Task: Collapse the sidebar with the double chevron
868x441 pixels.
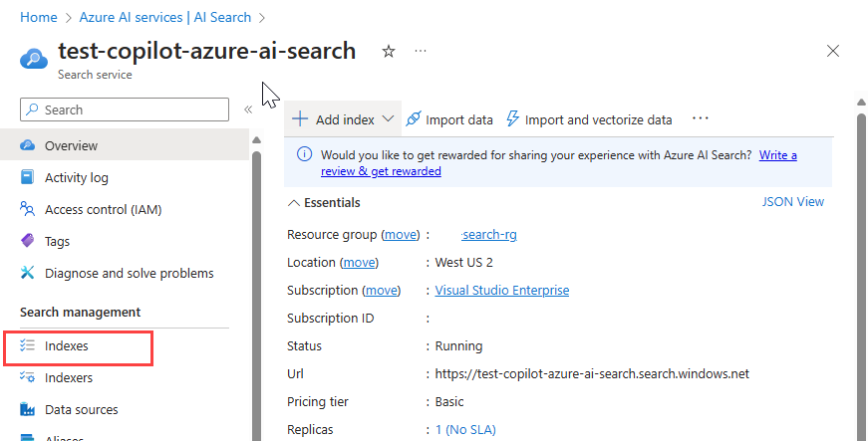Action: click(248, 110)
